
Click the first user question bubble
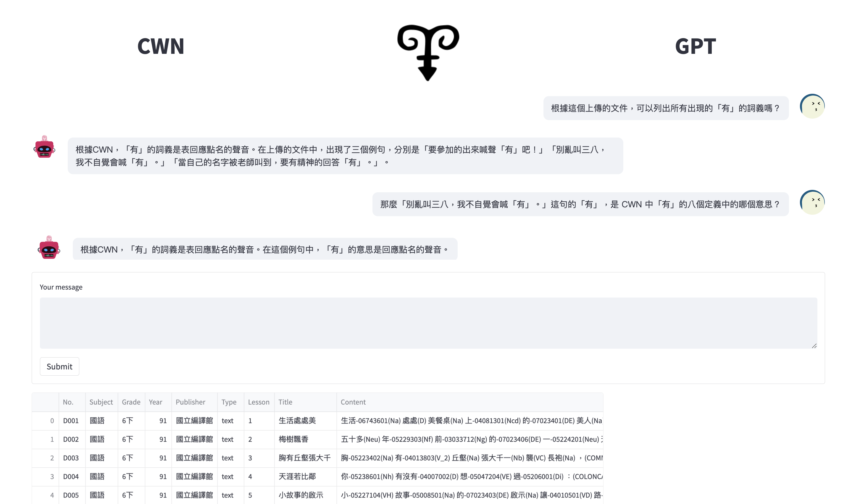(x=665, y=108)
